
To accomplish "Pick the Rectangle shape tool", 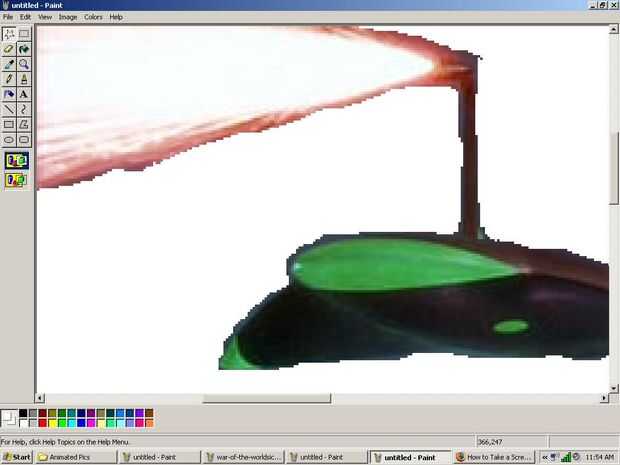I will click(x=9, y=124).
